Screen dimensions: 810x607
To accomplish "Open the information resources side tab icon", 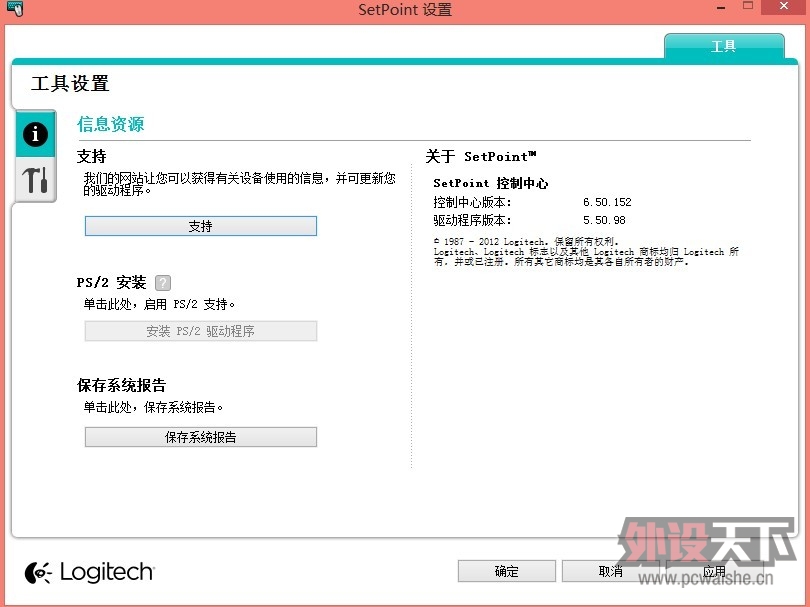I will click(35, 134).
